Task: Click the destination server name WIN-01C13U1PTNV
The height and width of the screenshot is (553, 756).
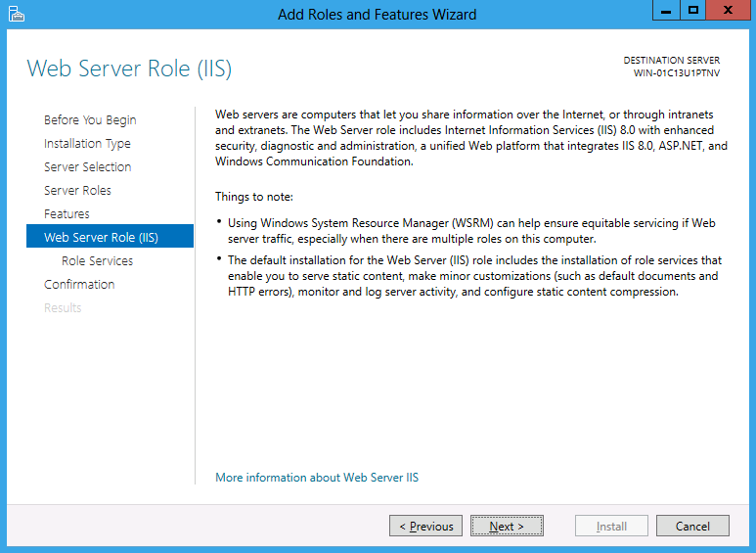Action: click(677, 73)
